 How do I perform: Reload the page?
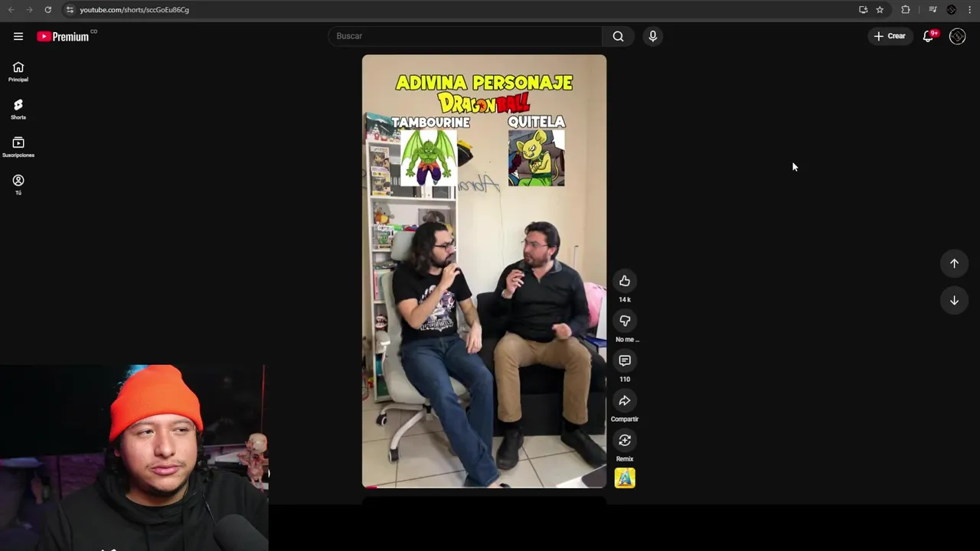click(x=47, y=9)
